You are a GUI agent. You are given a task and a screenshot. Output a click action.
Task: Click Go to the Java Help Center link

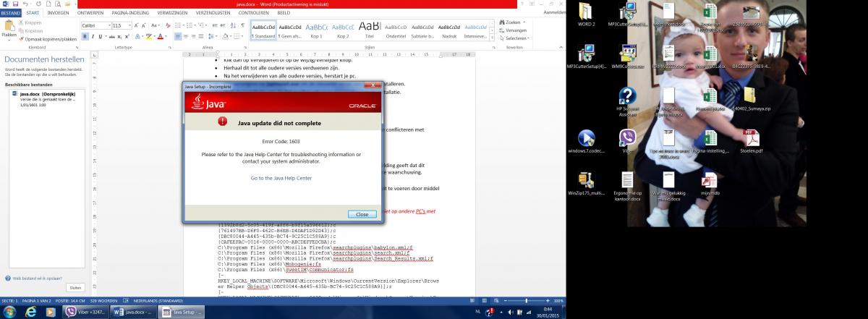click(281, 177)
